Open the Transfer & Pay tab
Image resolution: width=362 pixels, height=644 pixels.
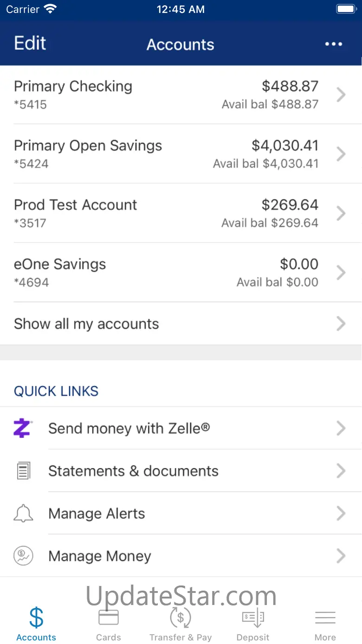(181, 624)
